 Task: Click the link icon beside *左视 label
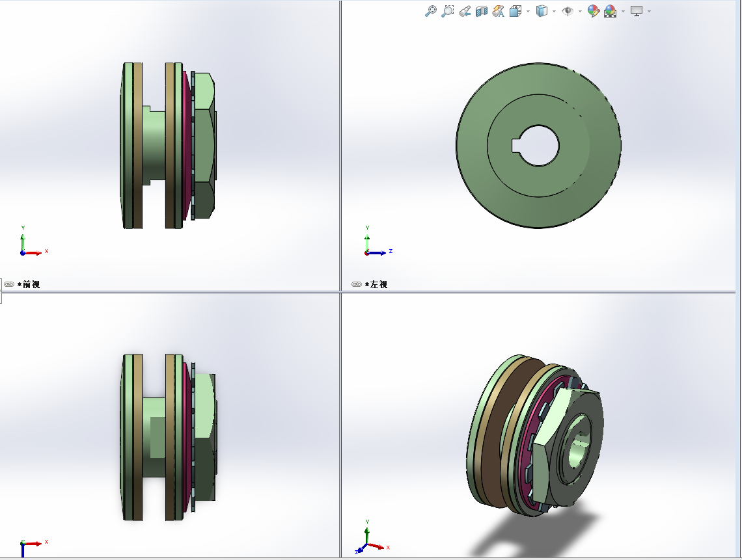[357, 284]
